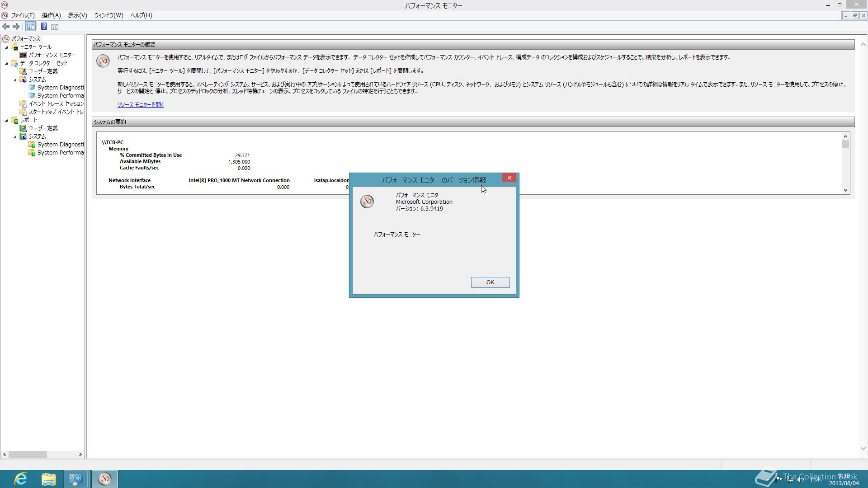Open the ウィンドウ(W) menu
Screen dimensions: 868x488
pos(108,15)
